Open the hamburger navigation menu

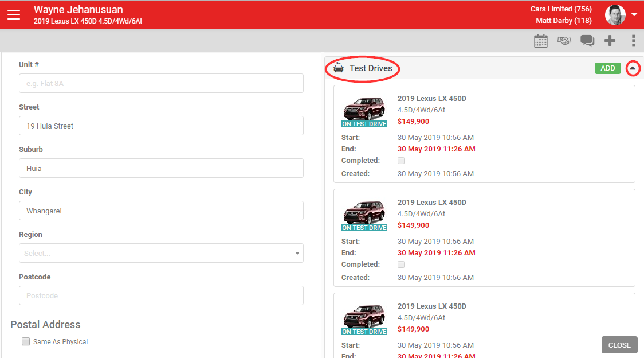click(x=14, y=15)
